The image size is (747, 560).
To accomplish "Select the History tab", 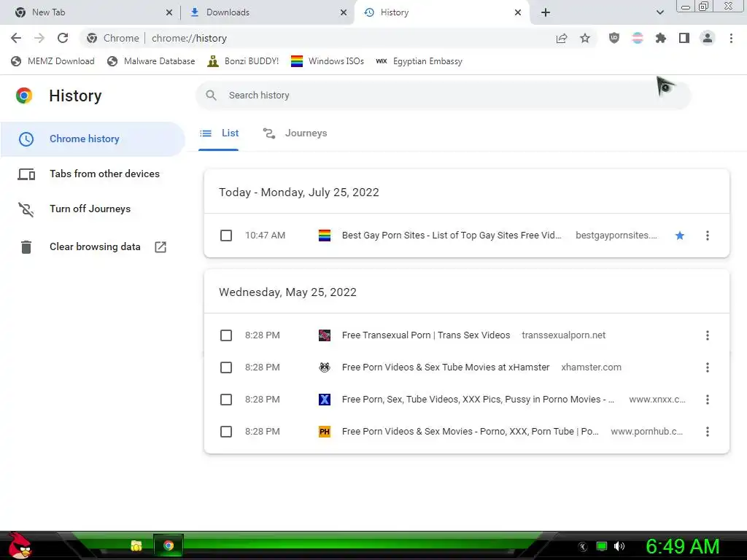I will 441,12.
